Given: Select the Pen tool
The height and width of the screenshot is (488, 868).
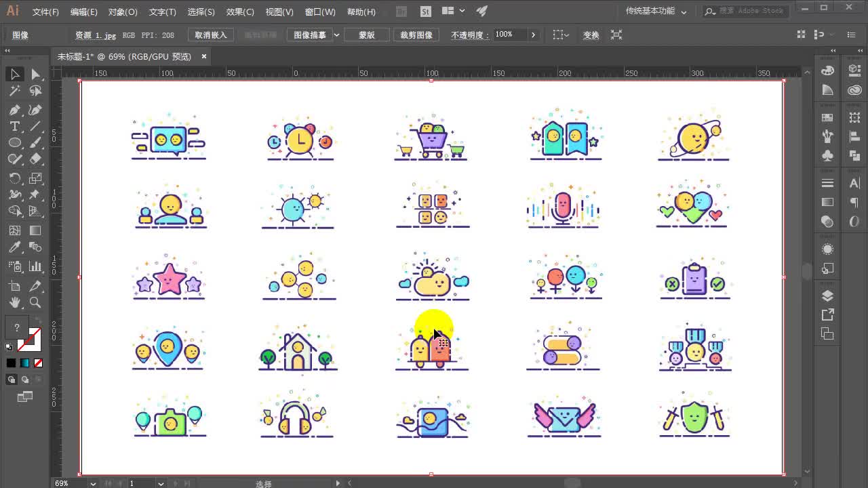Looking at the screenshot, I should (x=15, y=109).
